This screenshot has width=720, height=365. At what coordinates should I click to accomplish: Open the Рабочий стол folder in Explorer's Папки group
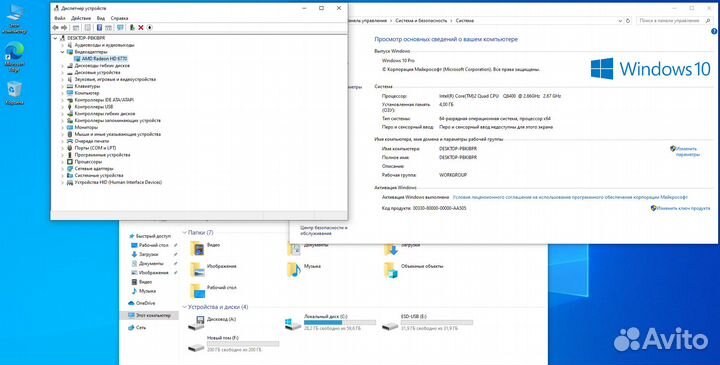(x=213, y=290)
